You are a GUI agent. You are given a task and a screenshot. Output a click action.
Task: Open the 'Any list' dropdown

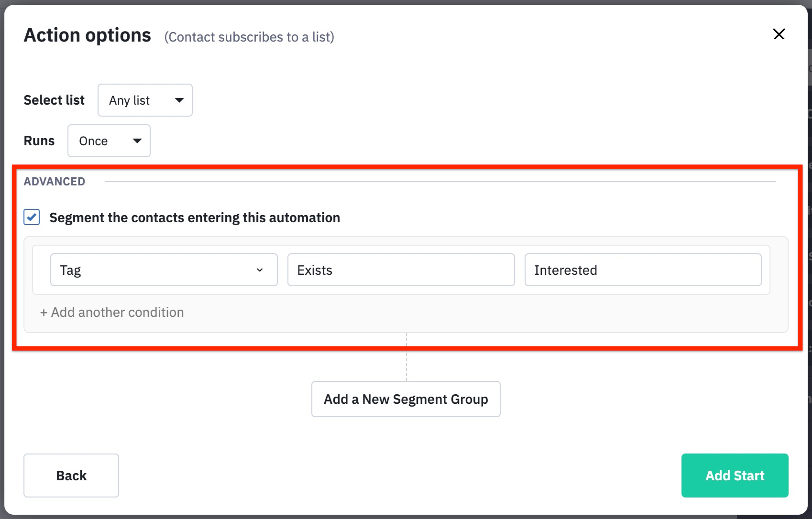(144, 100)
